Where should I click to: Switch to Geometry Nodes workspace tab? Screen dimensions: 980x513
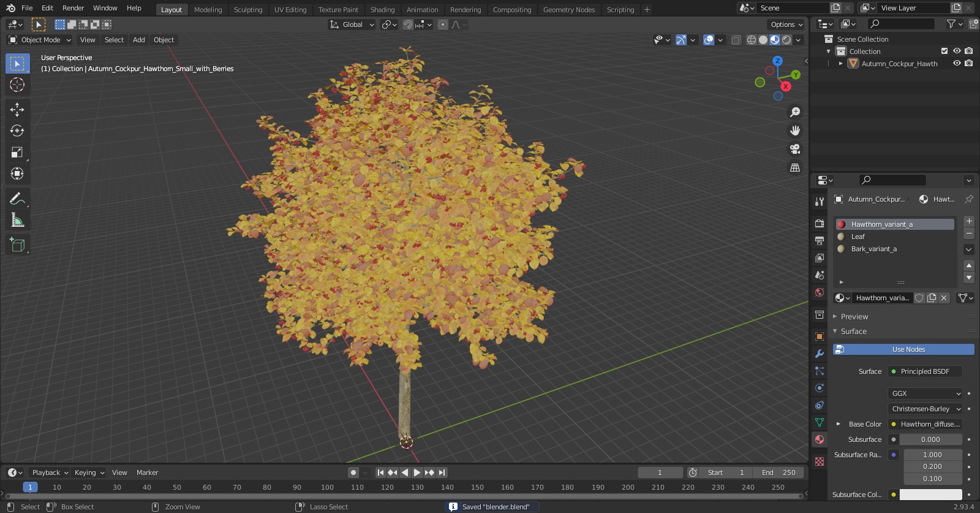[568, 10]
